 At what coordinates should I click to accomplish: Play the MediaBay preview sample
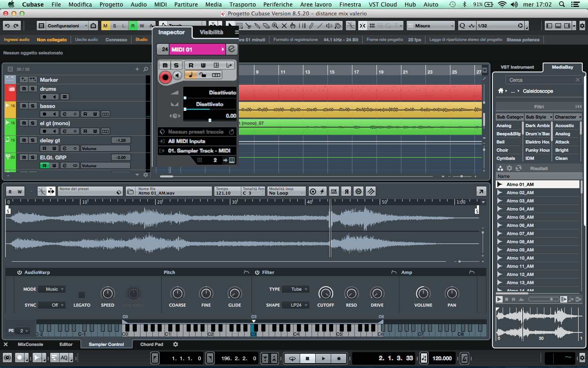(499, 299)
